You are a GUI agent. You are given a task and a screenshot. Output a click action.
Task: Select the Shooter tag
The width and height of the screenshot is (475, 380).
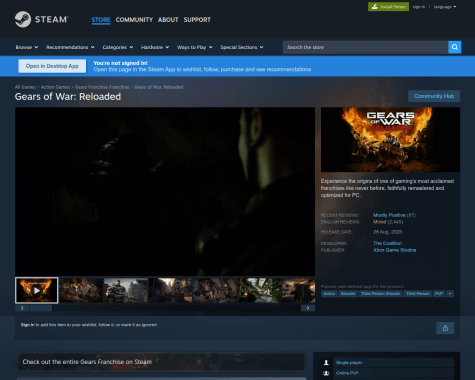(348, 294)
